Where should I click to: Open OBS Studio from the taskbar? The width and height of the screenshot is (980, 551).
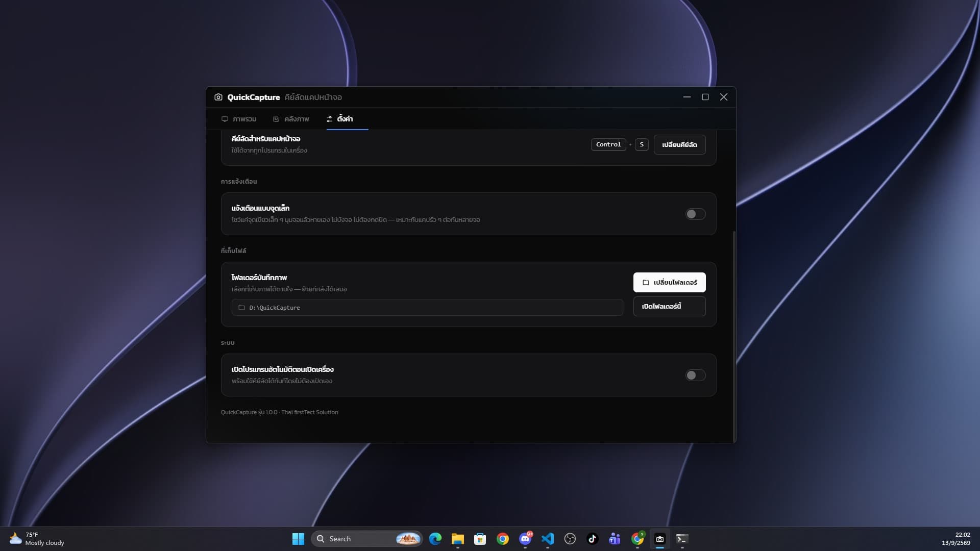(x=570, y=539)
